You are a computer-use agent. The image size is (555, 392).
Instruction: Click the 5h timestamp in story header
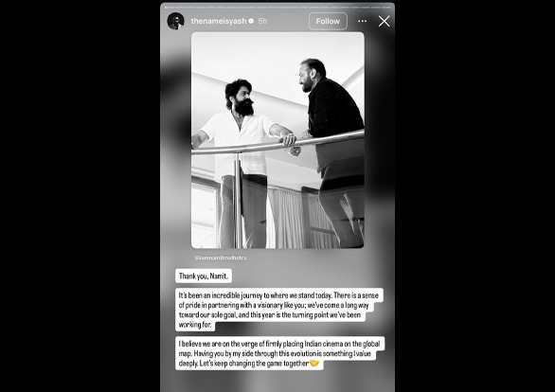click(x=262, y=21)
